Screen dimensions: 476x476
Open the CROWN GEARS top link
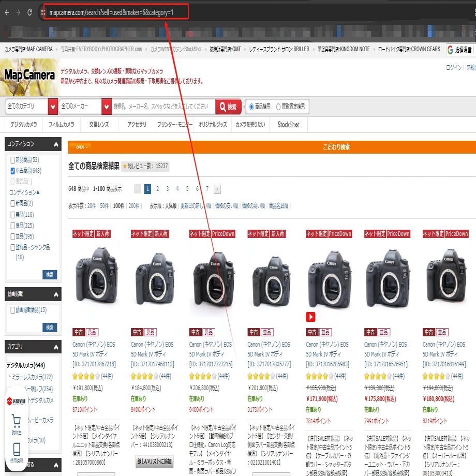coord(409,49)
